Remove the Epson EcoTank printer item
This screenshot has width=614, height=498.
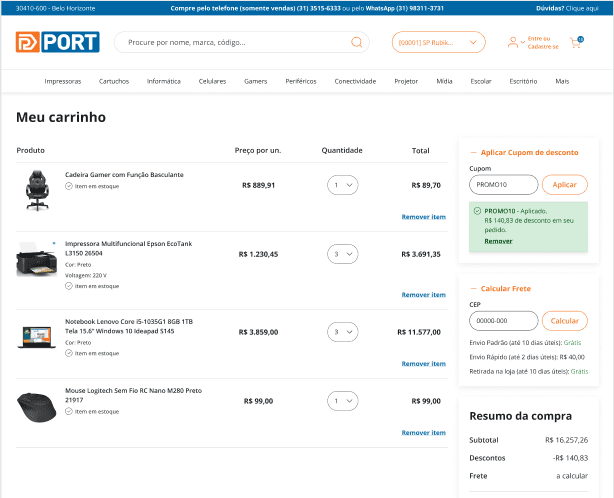click(x=424, y=295)
